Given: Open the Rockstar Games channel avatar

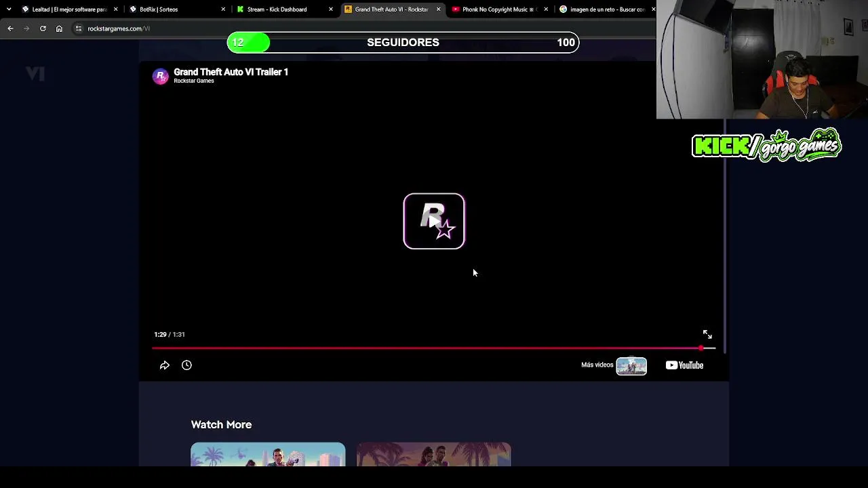Looking at the screenshot, I should click(161, 76).
